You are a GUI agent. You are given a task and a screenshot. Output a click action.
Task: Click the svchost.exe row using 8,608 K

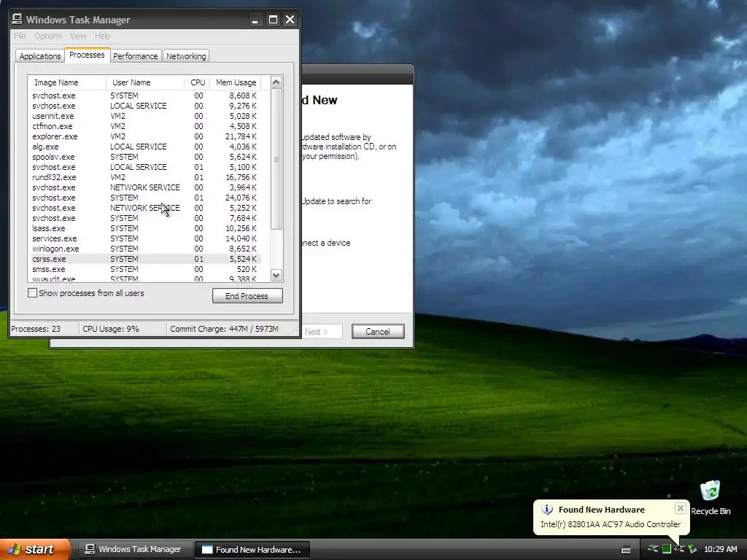click(x=145, y=96)
